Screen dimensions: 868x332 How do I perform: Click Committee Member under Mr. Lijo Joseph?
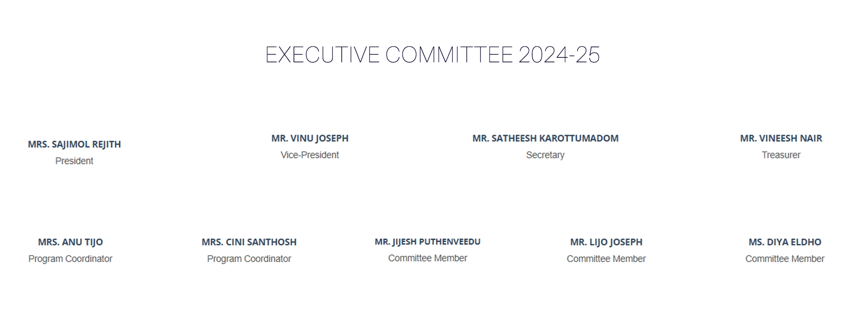click(x=606, y=259)
